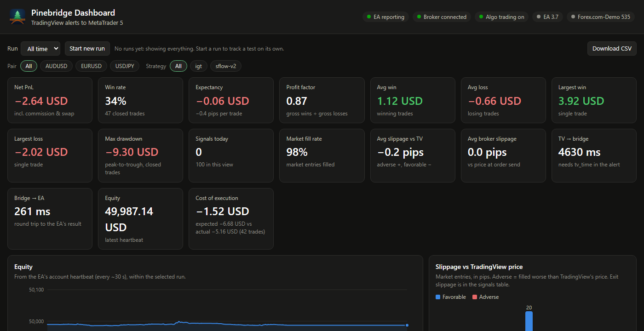Click the Max drawdown −9.30 USD value
The width and height of the screenshot is (644, 331).
coord(132,152)
